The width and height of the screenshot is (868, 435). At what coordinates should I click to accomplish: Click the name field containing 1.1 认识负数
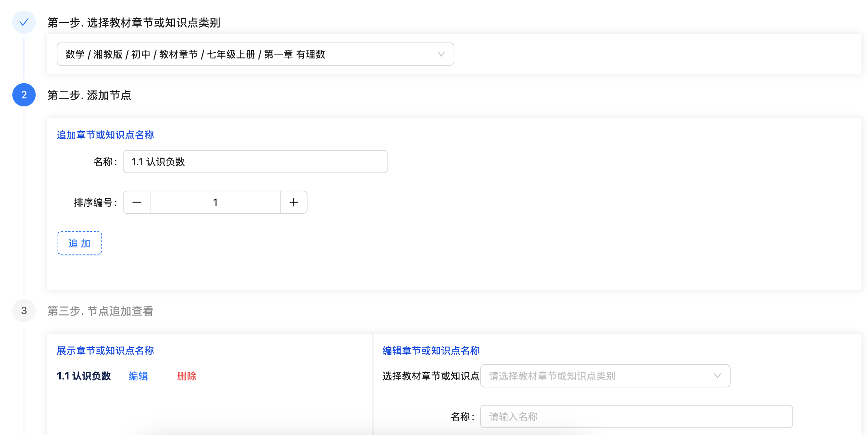255,162
